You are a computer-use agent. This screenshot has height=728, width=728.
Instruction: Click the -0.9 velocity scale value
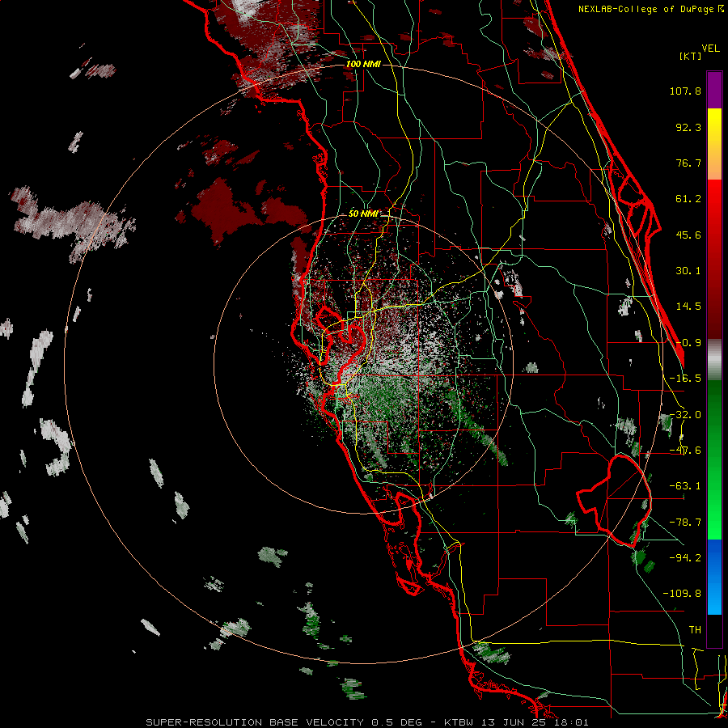pos(688,343)
